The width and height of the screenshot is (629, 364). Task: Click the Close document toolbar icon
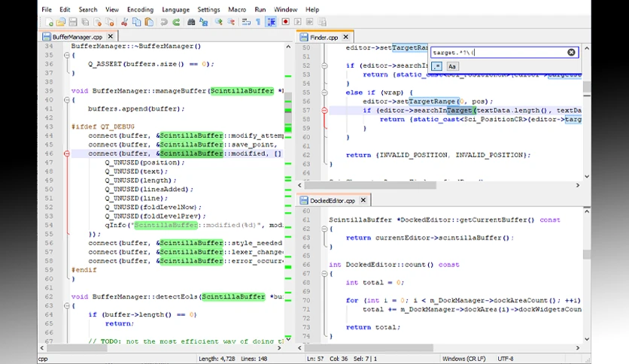click(98, 22)
